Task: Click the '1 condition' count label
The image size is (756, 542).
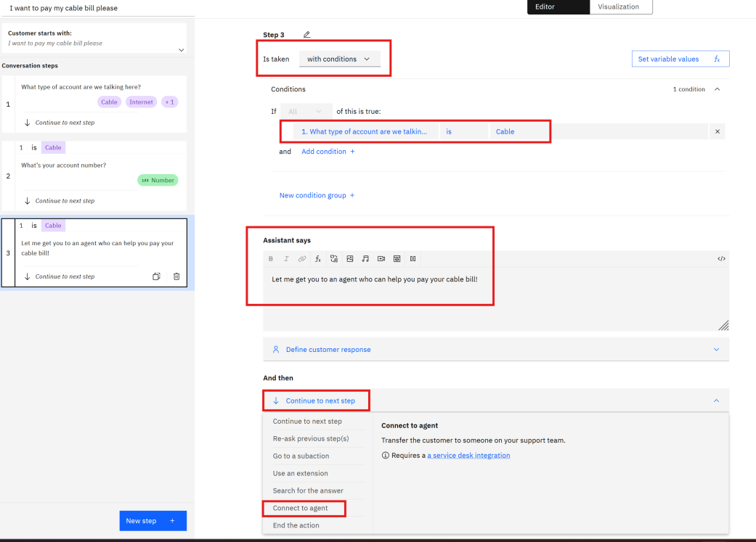Action: [689, 89]
